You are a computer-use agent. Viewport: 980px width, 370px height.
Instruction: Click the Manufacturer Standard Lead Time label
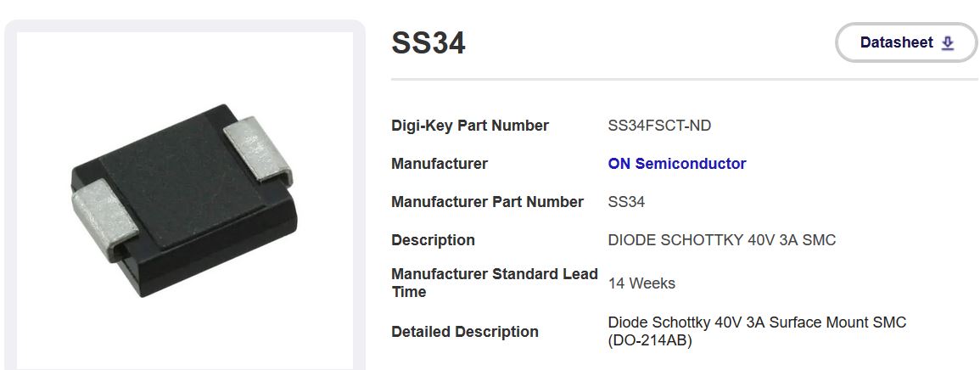pyautogui.click(x=494, y=283)
